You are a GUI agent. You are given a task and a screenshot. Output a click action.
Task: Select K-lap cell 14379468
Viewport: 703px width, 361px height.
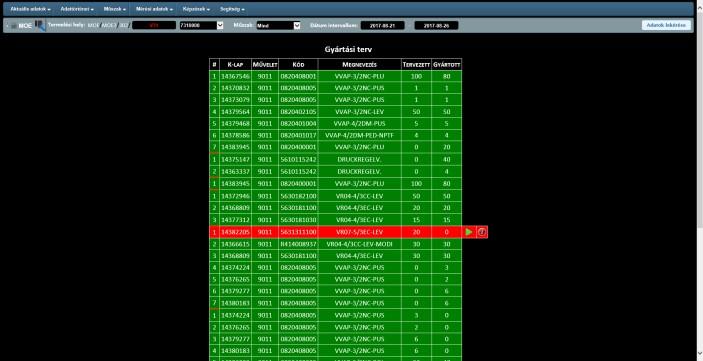click(x=235, y=123)
